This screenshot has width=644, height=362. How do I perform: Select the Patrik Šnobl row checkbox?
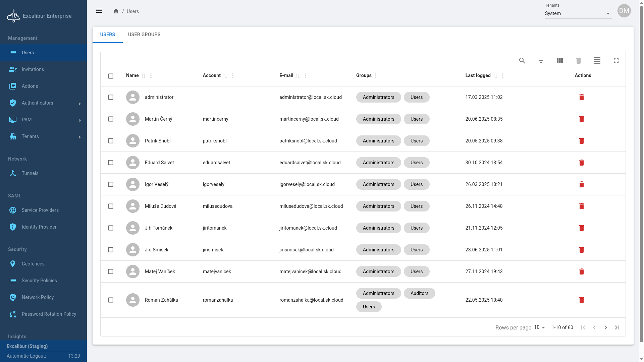tap(111, 141)
